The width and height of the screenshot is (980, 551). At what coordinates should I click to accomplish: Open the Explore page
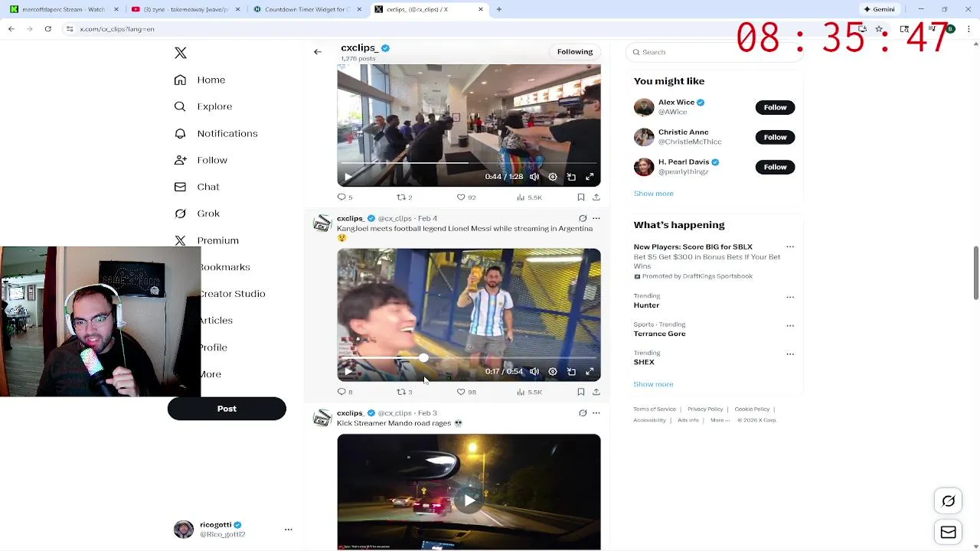tap(203, 106)
